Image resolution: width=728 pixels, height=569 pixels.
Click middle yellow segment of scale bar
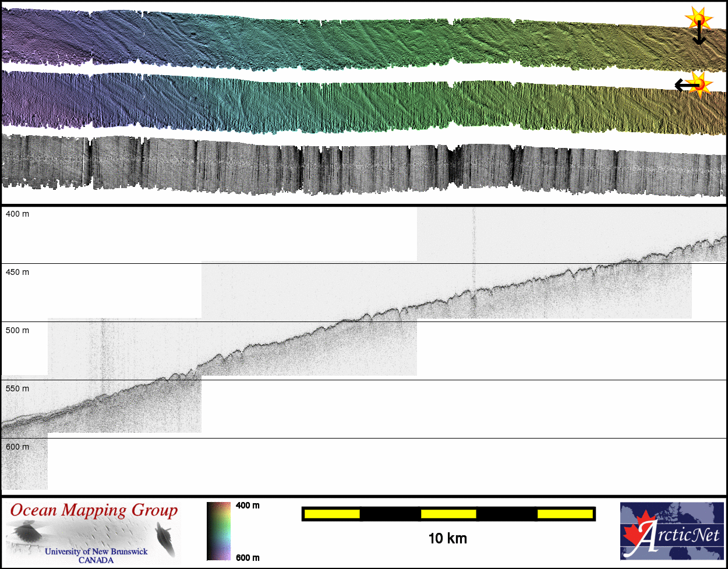[448, 514]
